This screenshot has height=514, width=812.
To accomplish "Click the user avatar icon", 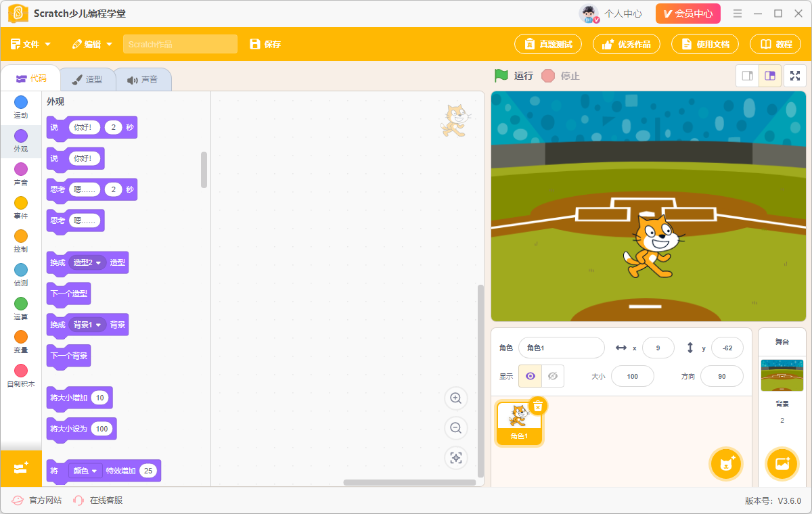I will tap(589, 14).
